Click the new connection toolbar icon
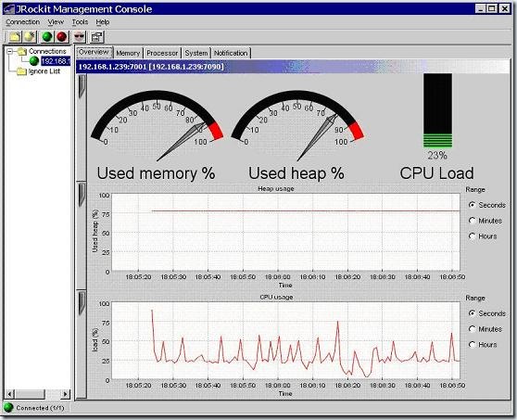 click(30, 36)
